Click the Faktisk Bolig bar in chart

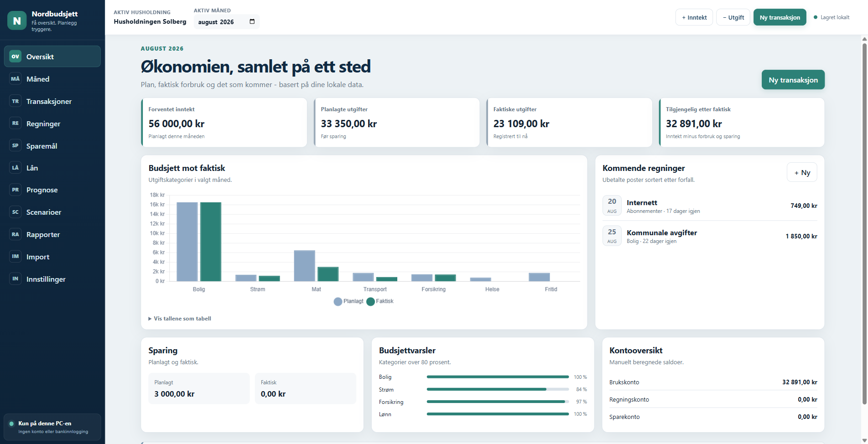point(211,242)
